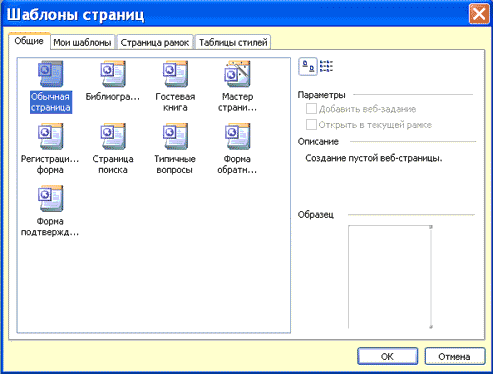The width and height of the screenshot is (493, 374).
Task: Click the Типичные вопросы label text
Action: pyautogui.click(x=175, y=164)
